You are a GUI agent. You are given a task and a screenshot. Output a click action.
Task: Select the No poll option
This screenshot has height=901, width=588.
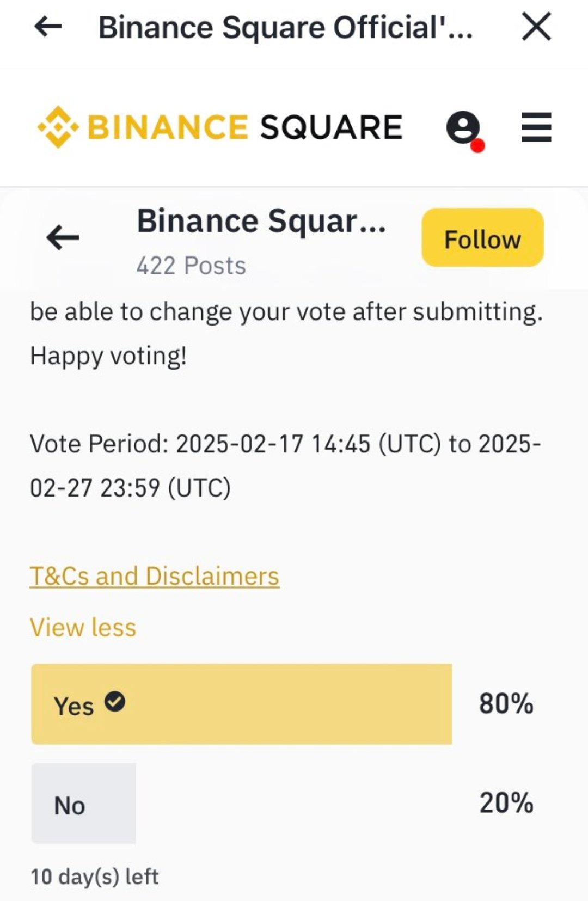click(x=83, y=804)
